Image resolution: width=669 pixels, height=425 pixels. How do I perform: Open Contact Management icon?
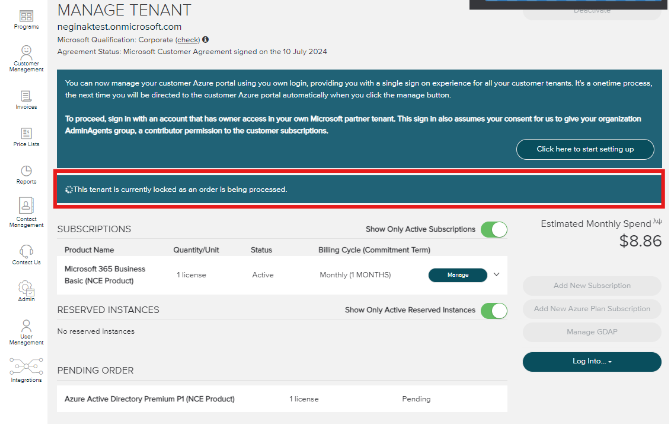[26, 211]
